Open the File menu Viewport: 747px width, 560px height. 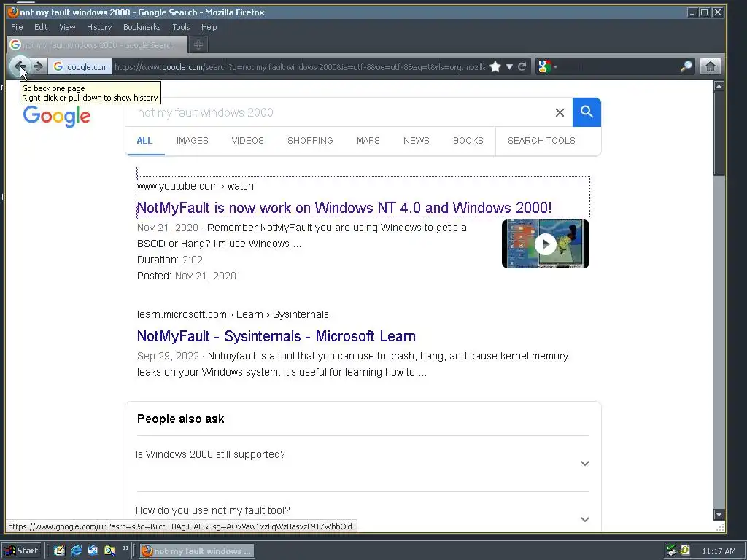[x=18, y=27]
